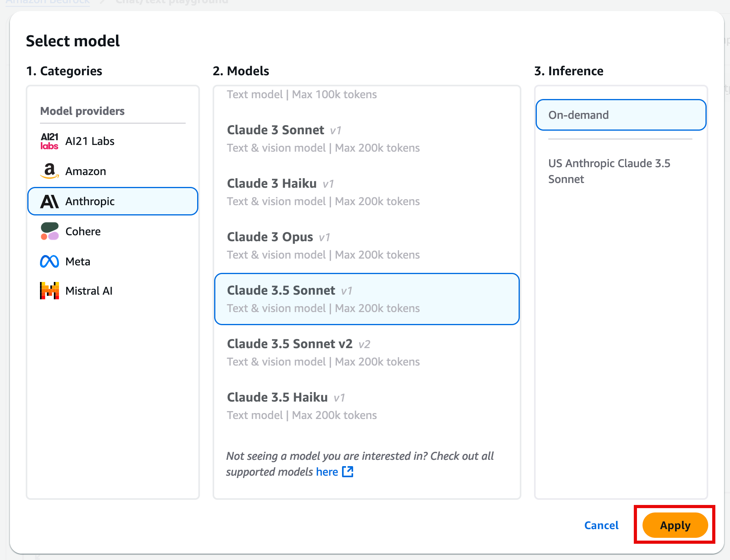The width and height of the screenshot is (730, 560).
Task: Select the On-demand inference option
Action: point(620,115)
